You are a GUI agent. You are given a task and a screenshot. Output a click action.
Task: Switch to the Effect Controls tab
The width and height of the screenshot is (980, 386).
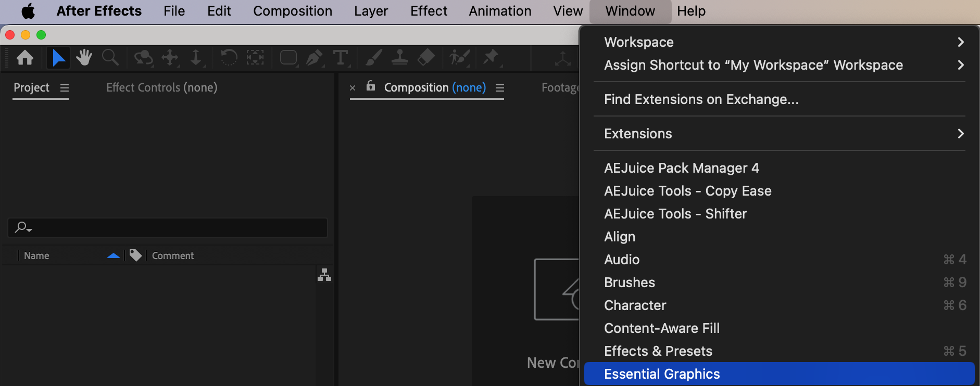coord(161,87)
